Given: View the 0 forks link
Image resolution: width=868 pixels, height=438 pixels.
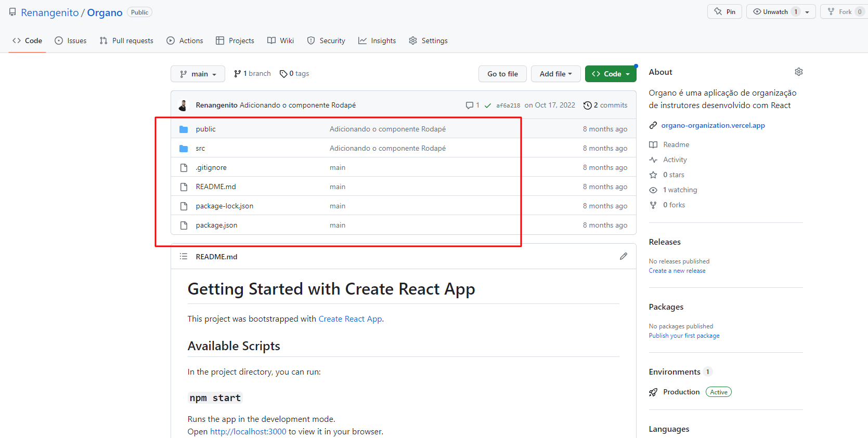Looking at the screenshot, I should [x=674, y=205].
